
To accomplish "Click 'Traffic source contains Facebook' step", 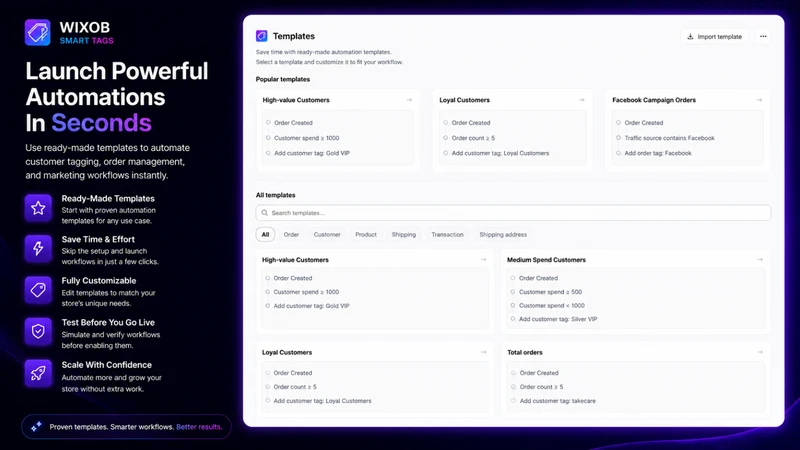I will pyautogui.click(x=669, y=138).
